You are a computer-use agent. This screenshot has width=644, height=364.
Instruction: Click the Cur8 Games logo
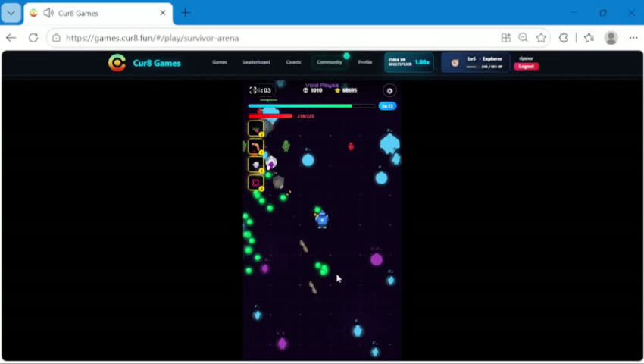coord(145,63)
